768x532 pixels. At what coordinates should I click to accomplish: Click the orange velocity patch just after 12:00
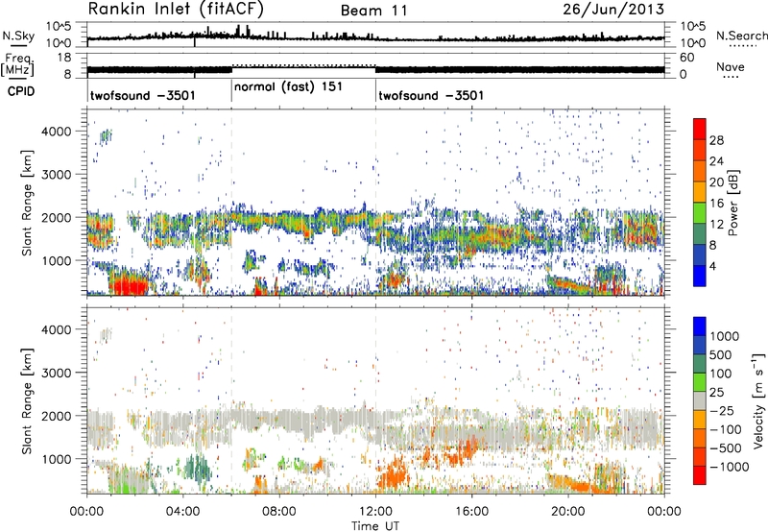click(x=394, y=474)
